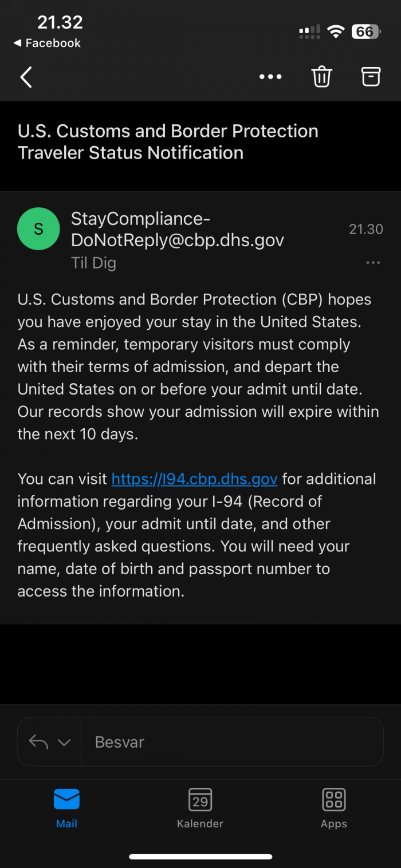Screen dimensions: 401x868
Task: Switch to the Kalender tab
Action: click(x=200, y=807)
